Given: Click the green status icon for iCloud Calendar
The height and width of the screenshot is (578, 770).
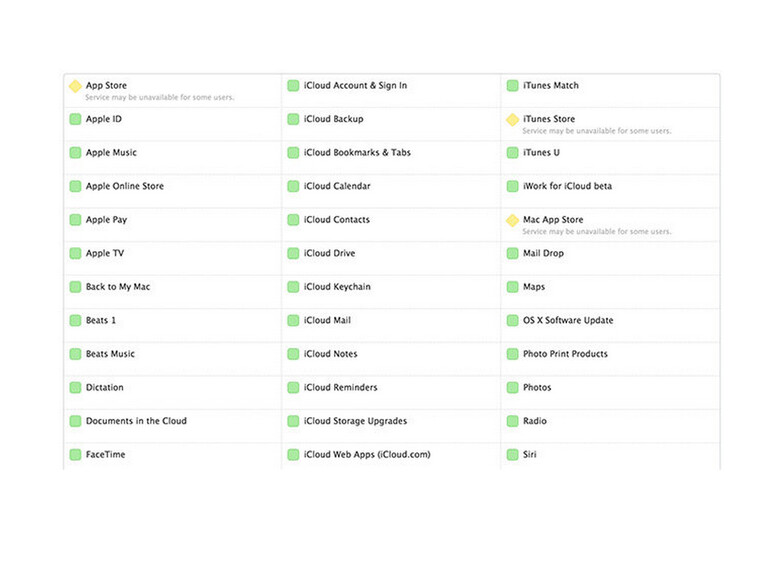Looking at the screenshot, I should (293, 186).
